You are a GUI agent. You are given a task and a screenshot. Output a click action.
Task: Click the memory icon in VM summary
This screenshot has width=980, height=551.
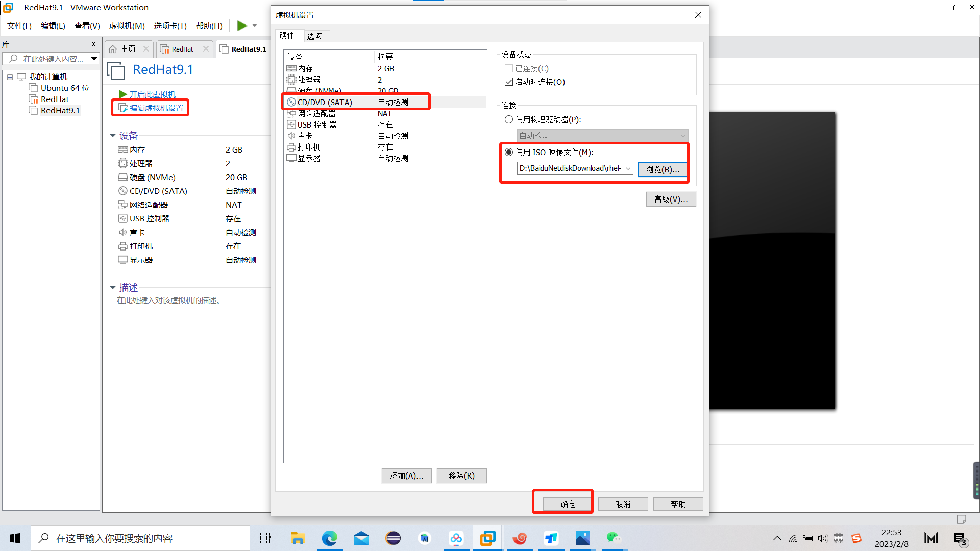pos(122,149)
